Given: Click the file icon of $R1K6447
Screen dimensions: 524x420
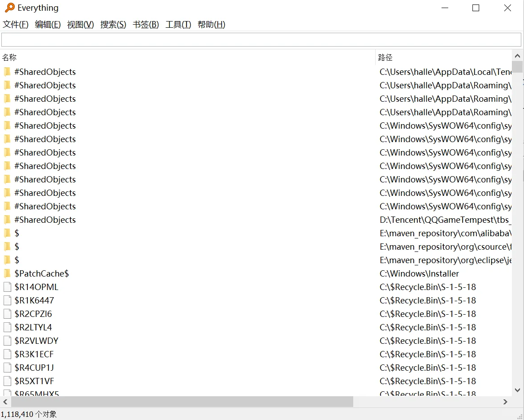Looking at the screenshot, I should 7,300.
